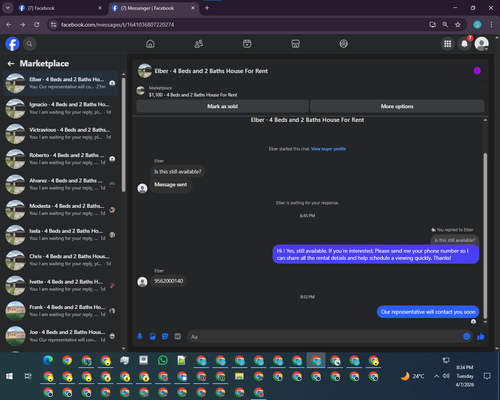Choose a sticker icon
The height and width of the screenshot is (400, 500).
(x=165, y=336)
